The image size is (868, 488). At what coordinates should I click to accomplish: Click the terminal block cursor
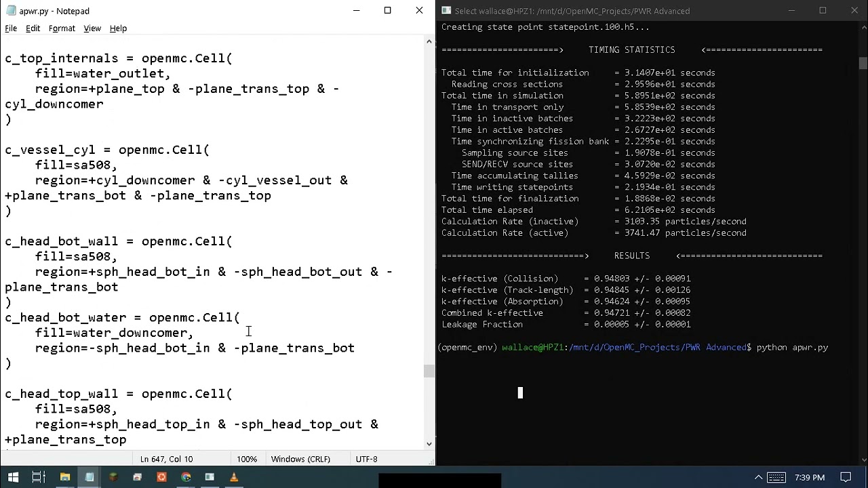[x=520, y=392]
